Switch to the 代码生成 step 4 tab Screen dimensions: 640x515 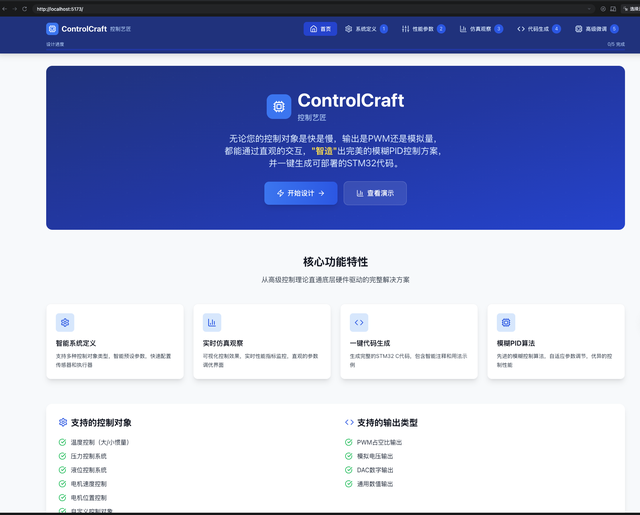pos(539,29)
